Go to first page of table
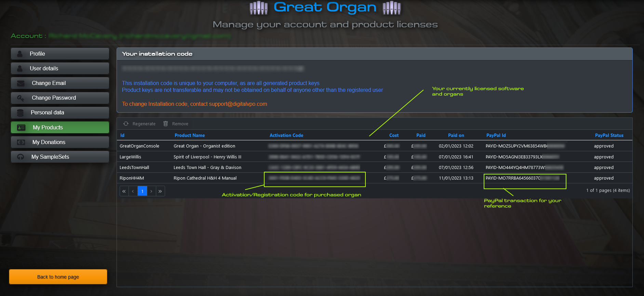The width and height of the screenshot is (644, 296). pos(124,191)
